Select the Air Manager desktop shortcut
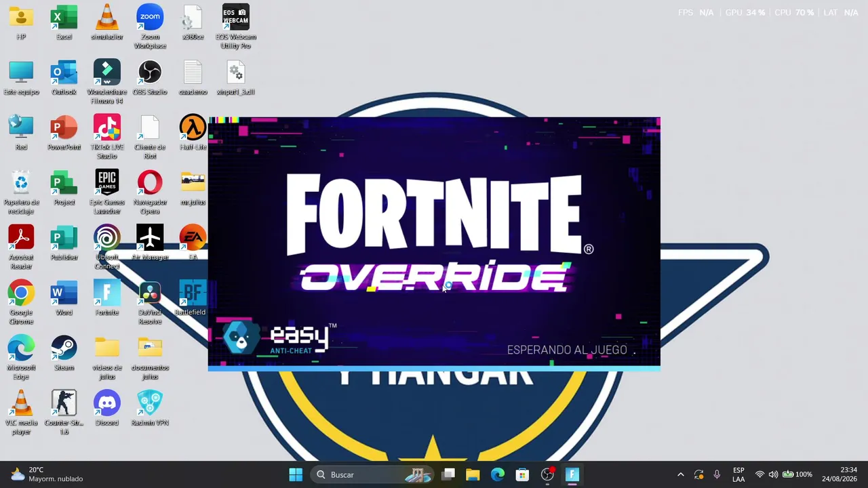Viewport: 868px width, 488px height. pyautogui.click(x=150, y=243)
